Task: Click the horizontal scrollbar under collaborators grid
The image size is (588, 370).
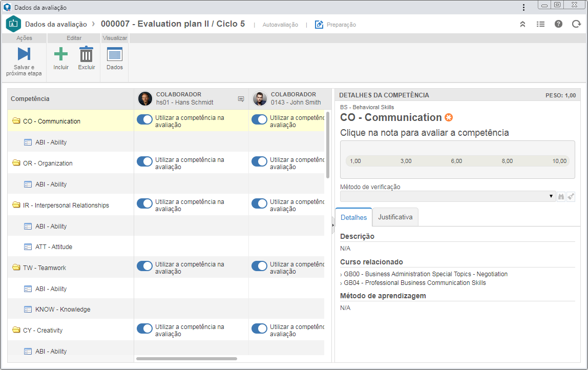Action: coord(186,359)
